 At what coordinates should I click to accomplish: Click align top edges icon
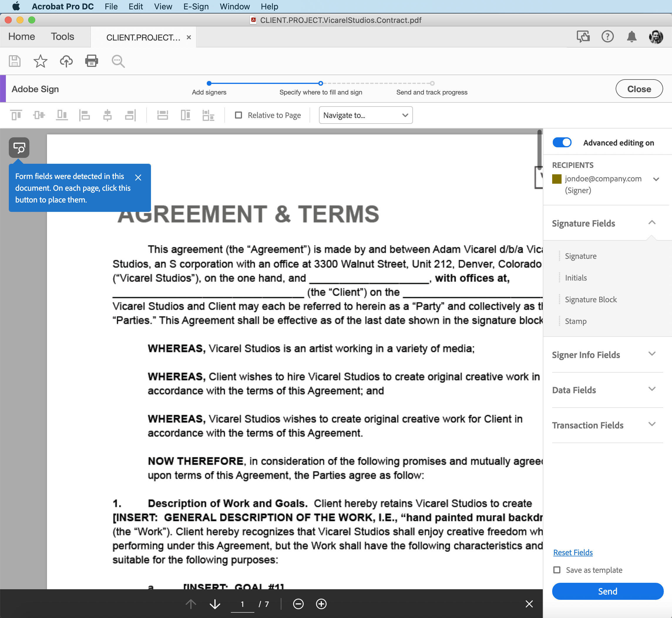point(16,115)
